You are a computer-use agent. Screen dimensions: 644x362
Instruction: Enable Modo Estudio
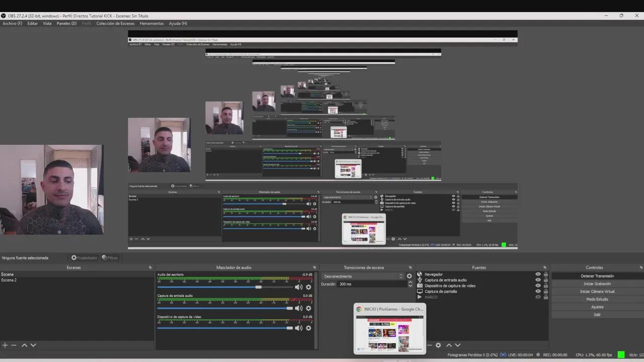(597, 299)
